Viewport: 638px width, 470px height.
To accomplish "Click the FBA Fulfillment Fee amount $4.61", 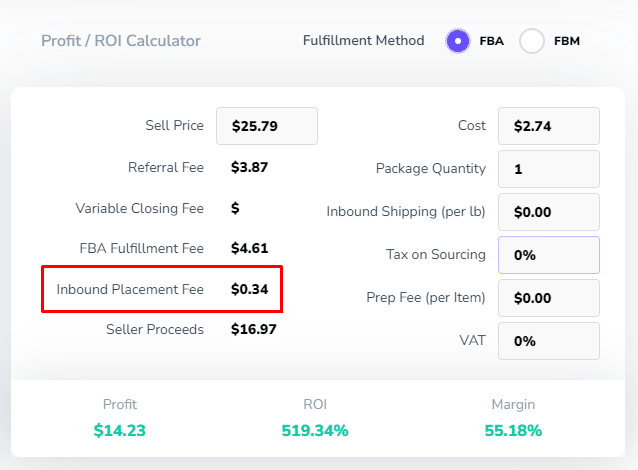I will [249, 248].
